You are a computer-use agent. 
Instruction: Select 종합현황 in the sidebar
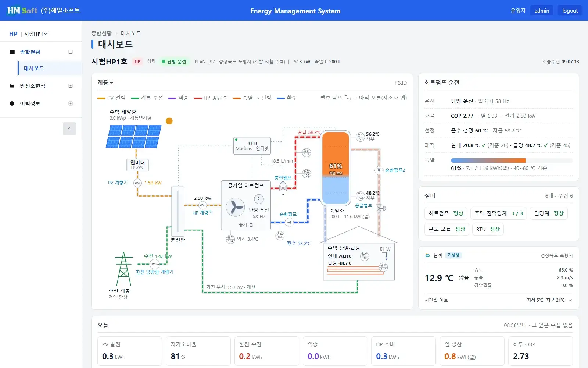(x=30, y=52)
